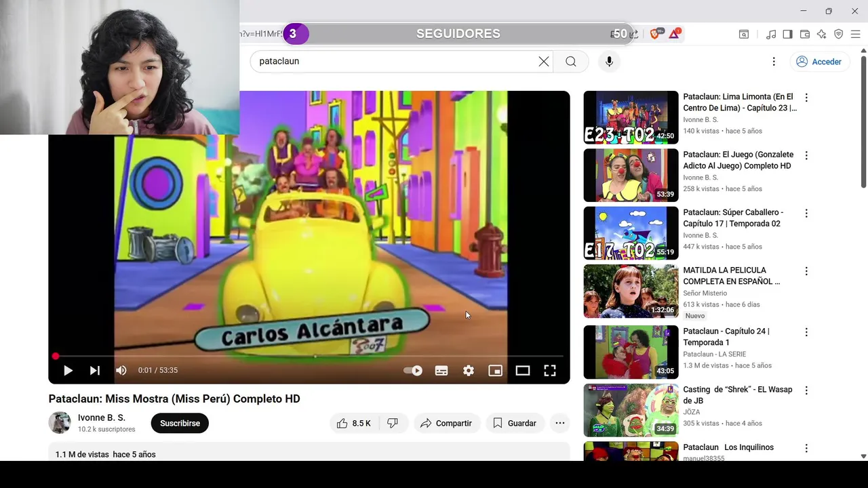Image resolution: width=868 pixels, height=488 pixels.
Task: Open Pataclaun Los Inquilinos video title
Action: click(728, 447)
